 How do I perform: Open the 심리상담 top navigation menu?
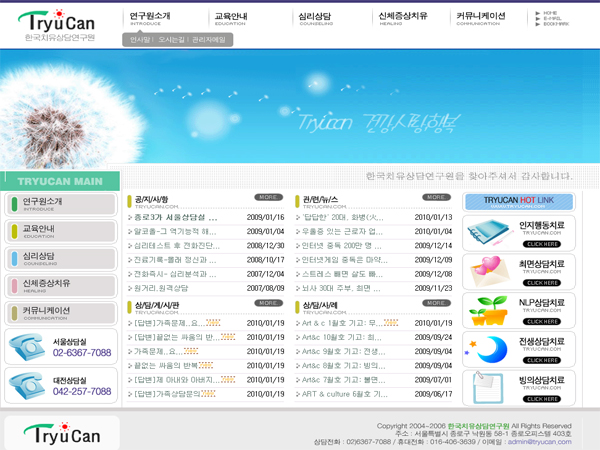(317, 18)
